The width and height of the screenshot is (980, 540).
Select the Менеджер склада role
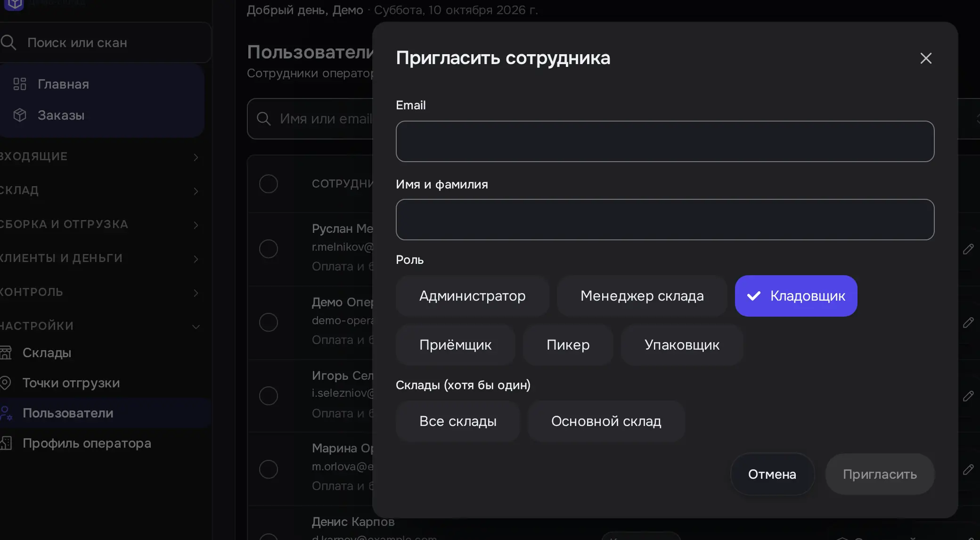(x=642, y=296)
